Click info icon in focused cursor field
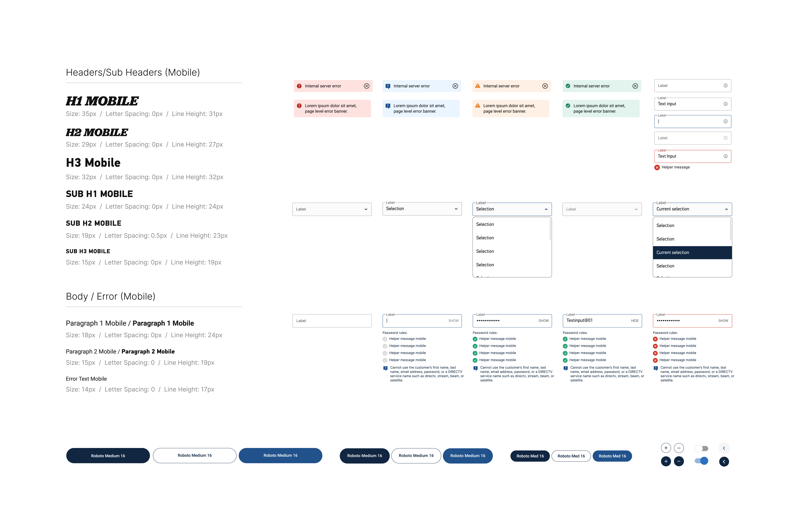Screen dimensions: 796x532 point(725,121)
